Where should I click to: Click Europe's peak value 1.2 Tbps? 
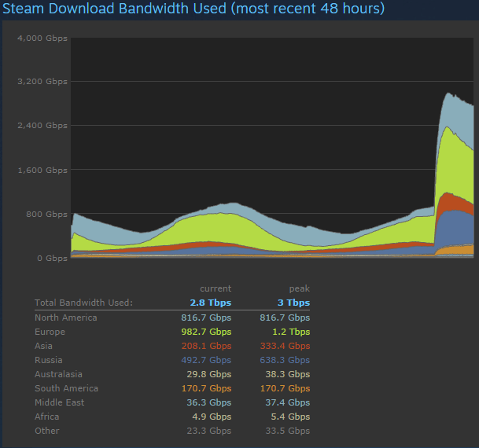[x=291, y=332]
